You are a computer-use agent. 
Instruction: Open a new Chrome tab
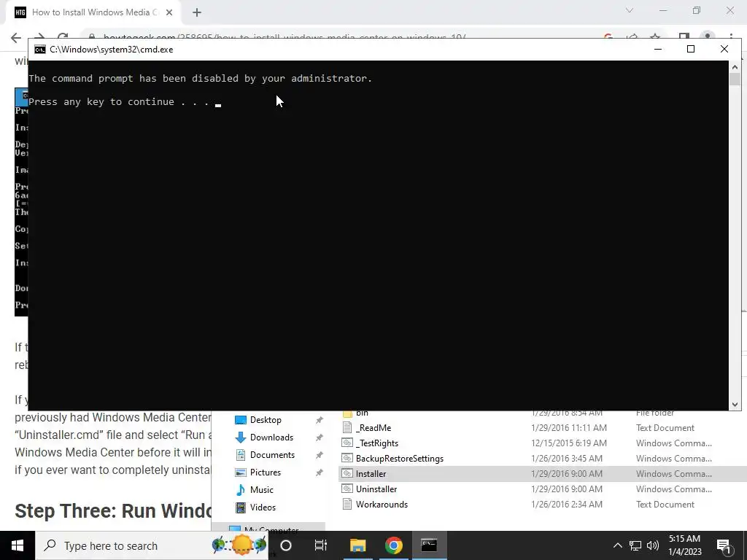[x=197, y=13]
